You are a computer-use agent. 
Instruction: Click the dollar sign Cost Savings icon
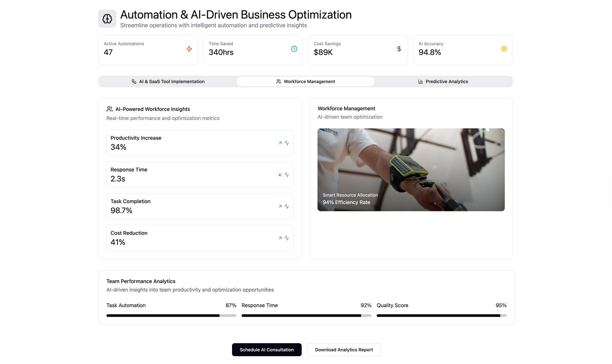point(399,49)
